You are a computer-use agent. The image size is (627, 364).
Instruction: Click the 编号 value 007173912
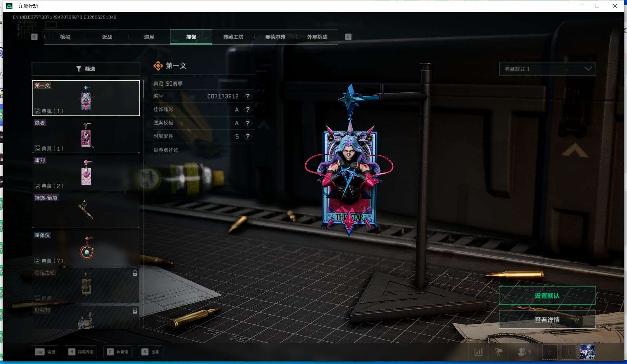coord(223,96)
